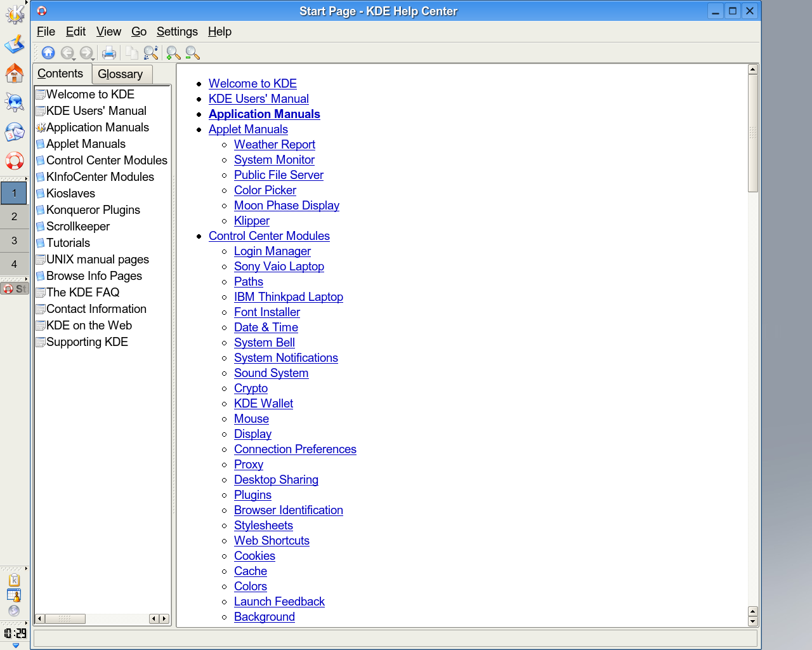Expand KInfoCenter Modules in the tree
This screenshot has height=650, width=812.
pos(95,177)
